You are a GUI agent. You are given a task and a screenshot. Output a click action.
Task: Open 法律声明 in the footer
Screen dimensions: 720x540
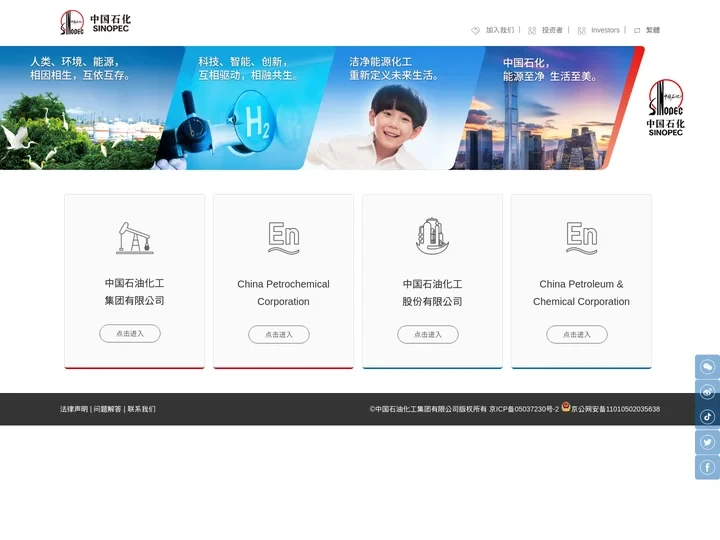pos(73,409)
